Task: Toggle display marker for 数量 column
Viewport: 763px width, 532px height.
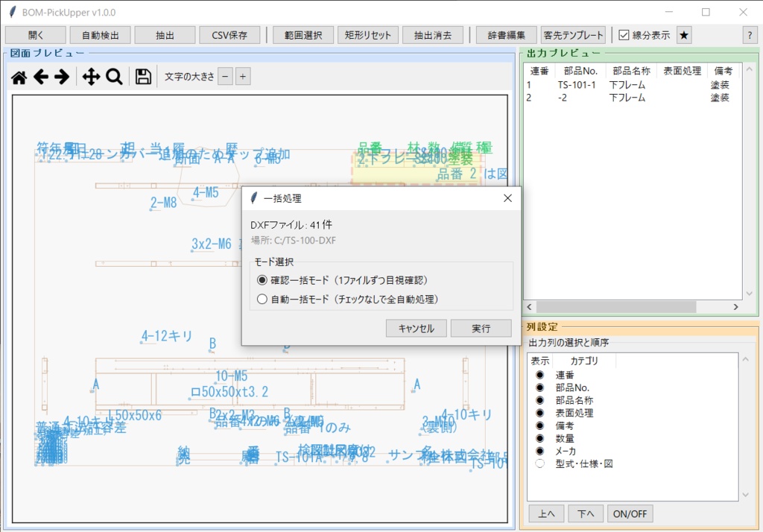Action: pyautogui.click(x=539, y=438)
